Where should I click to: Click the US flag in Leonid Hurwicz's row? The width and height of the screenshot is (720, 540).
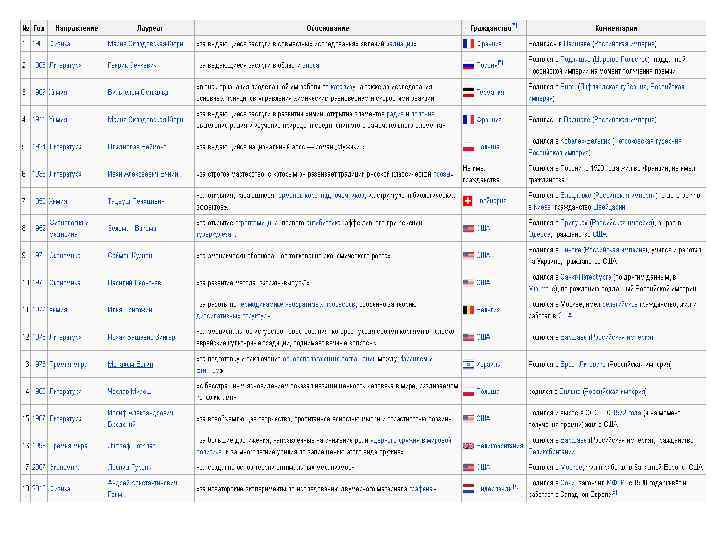(x=468, y=467)
